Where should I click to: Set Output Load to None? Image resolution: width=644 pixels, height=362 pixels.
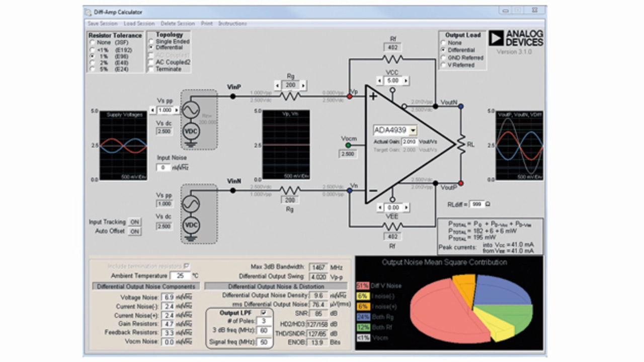point(443,43)
